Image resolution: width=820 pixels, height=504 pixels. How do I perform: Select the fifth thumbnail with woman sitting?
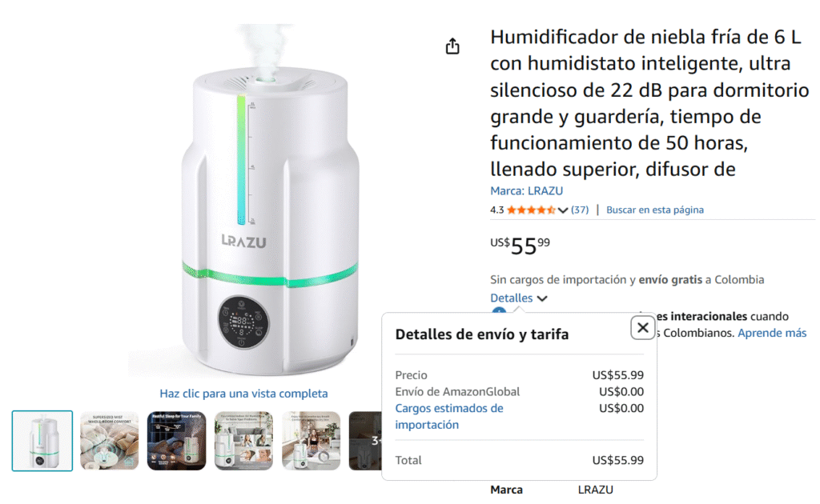tap(312, 441)
